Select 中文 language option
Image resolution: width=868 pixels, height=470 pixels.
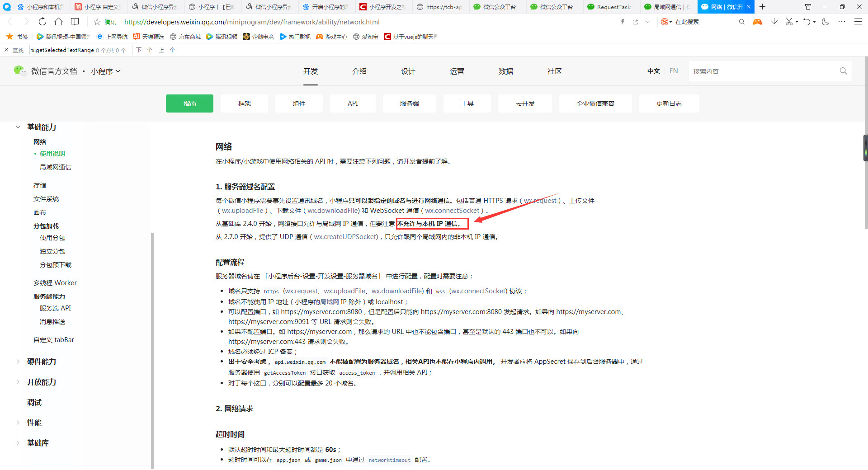pyautogui.click(x=653, y=71)
